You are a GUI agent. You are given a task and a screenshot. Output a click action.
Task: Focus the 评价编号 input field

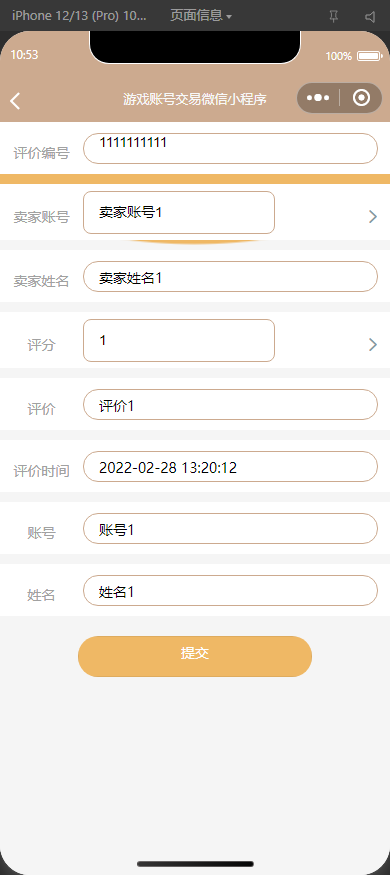[x=230, y=148]
